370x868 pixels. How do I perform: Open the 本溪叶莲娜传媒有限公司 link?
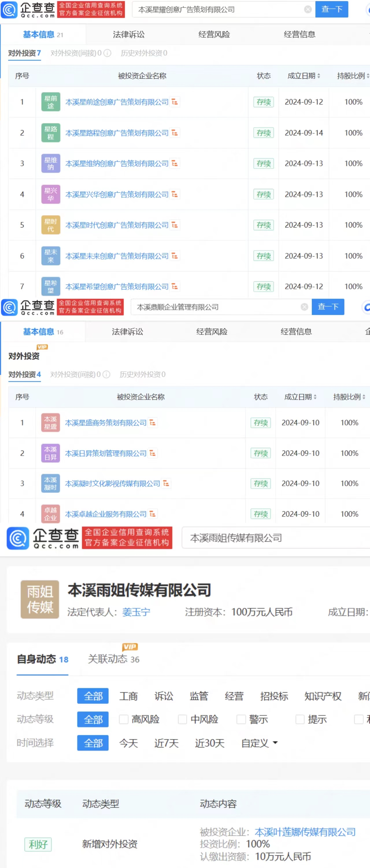coord(305,832)
